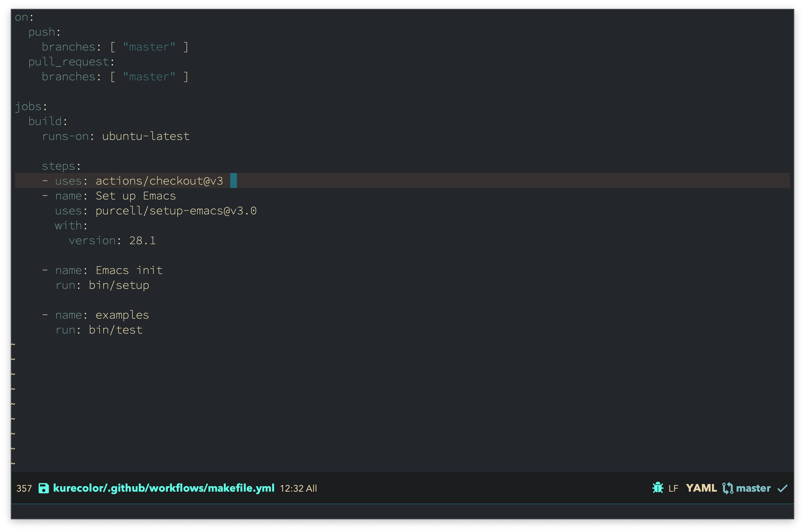Click the 12:32 cursor position indicator

pos(291,489)
